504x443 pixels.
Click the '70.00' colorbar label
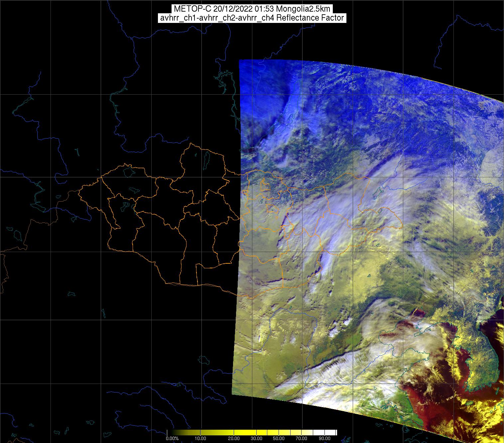302,439
